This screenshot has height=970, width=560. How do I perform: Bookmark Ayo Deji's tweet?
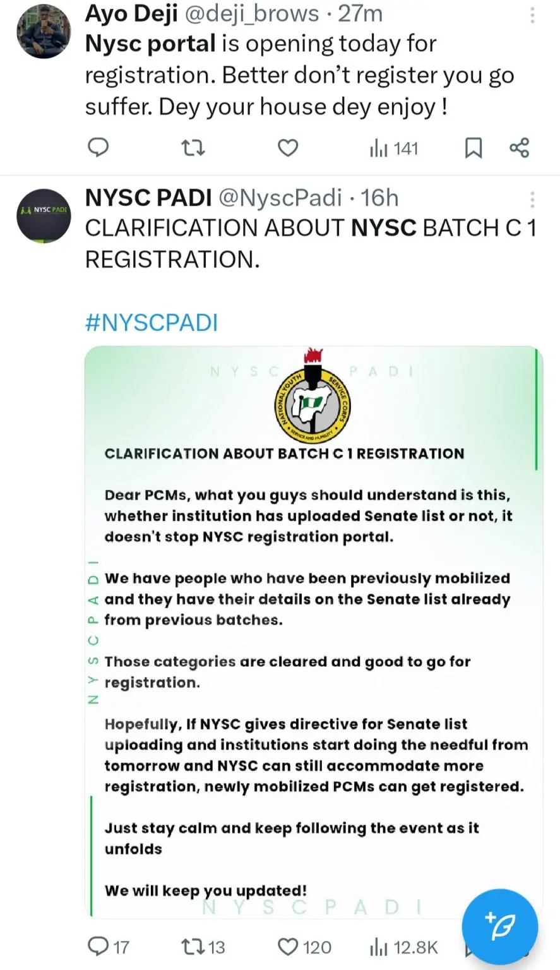point(474,148)
